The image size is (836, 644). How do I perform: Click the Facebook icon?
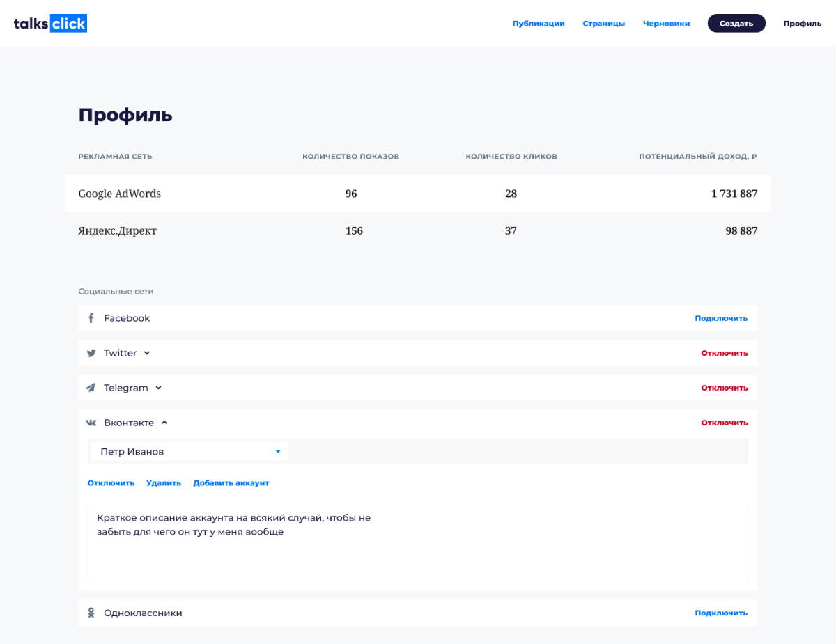click(x=91, y=318)
